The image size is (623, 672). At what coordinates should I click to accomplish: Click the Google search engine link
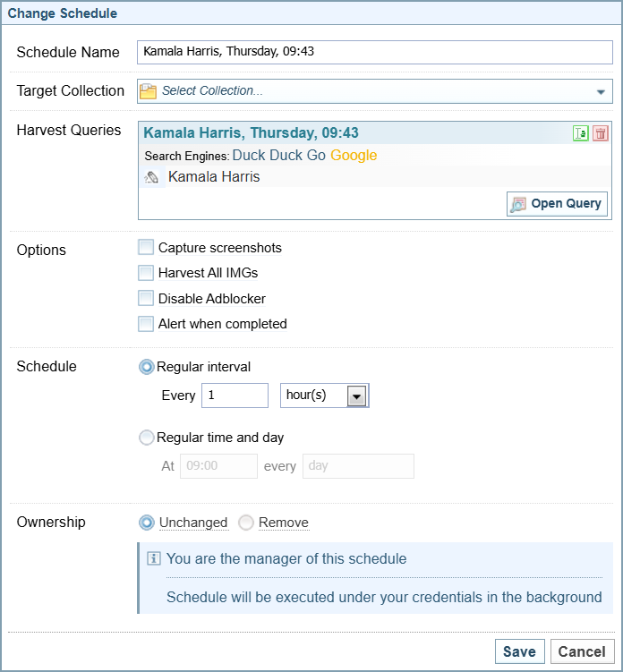point(354,156)
